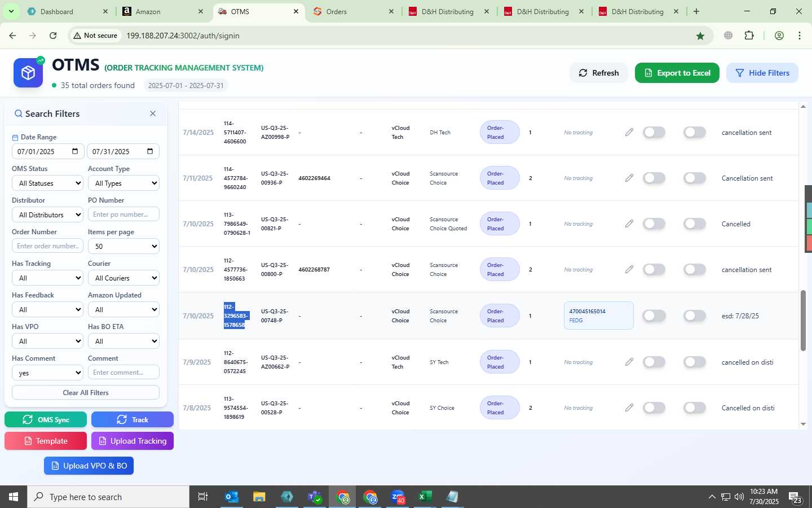This screenshot has height=508, width=812.
Task: Close the Orders browser tab
Action: click(391, 11)
